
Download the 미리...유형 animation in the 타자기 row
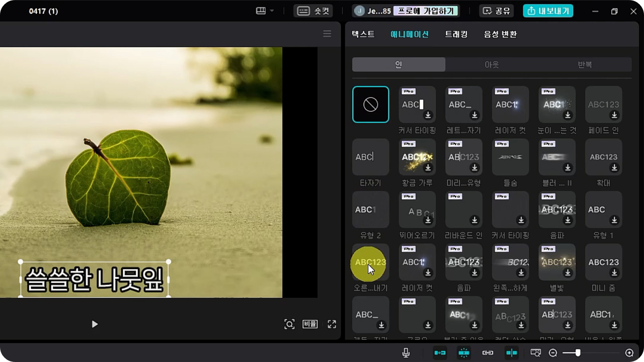coord(474,167)
